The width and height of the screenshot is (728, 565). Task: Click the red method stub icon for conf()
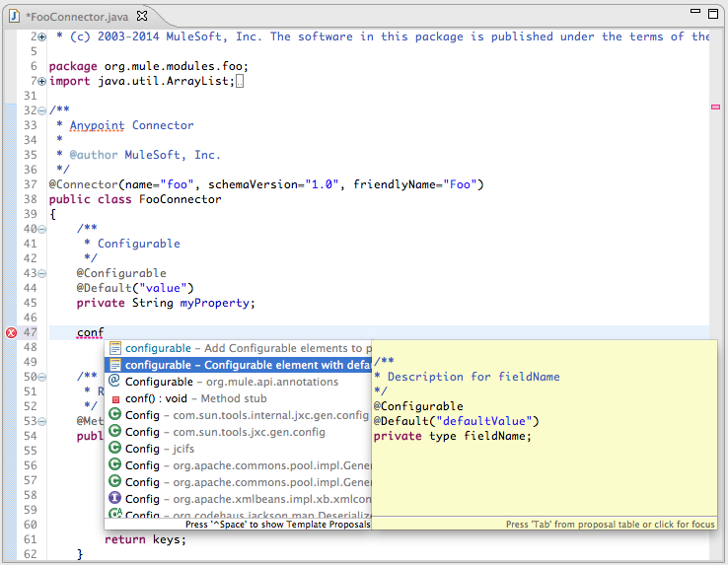(114, 399)
